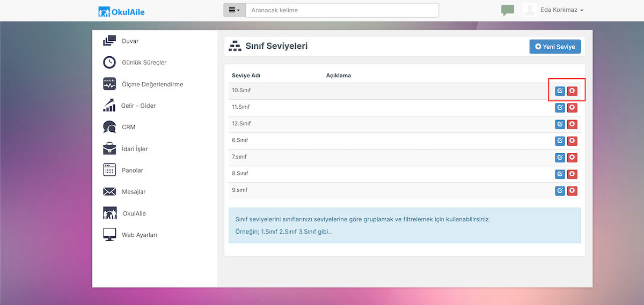Image resolution: width=644 pixels, height=305 pixels.
Task: Click the info text starting 'Sınıf seviyelerini sınıflarınızı'
Action: pyautogui.click(x=363, y=219)
